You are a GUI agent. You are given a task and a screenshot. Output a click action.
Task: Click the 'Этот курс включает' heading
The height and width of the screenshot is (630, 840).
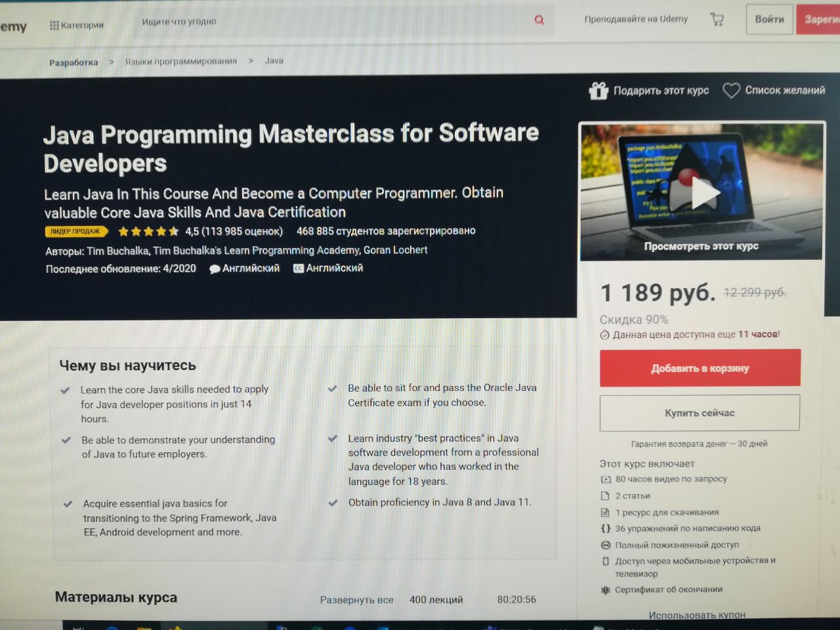tap(647, 464)
